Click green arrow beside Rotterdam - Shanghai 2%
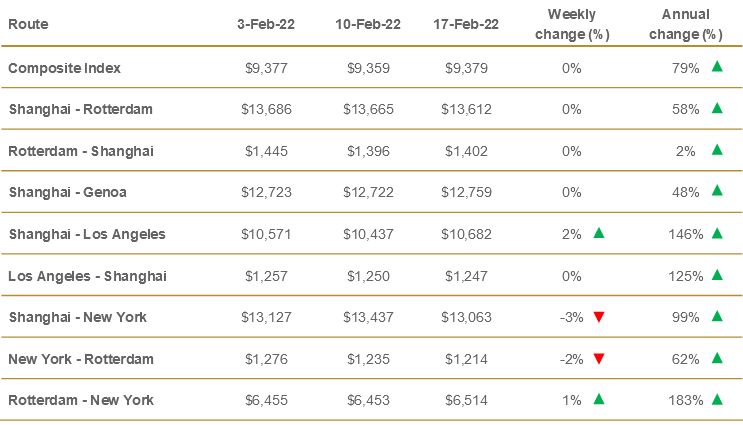Viewport: 743px width, 425px height. point(716,150)
